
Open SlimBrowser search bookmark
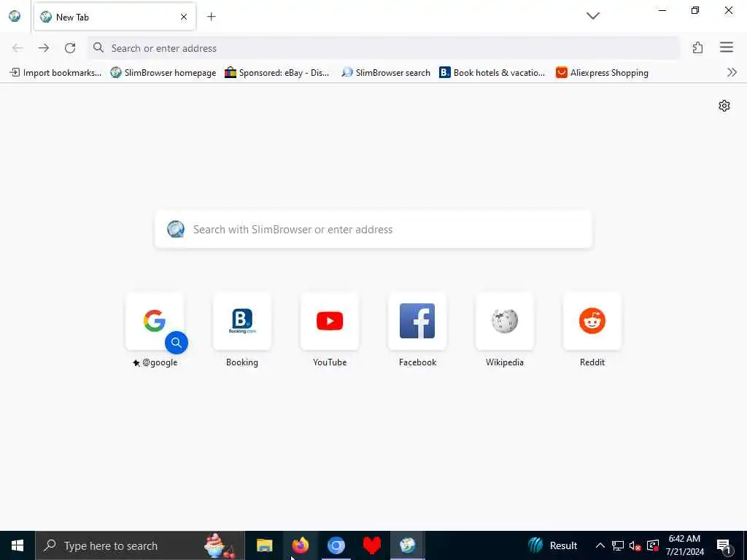tap(386, 73)
